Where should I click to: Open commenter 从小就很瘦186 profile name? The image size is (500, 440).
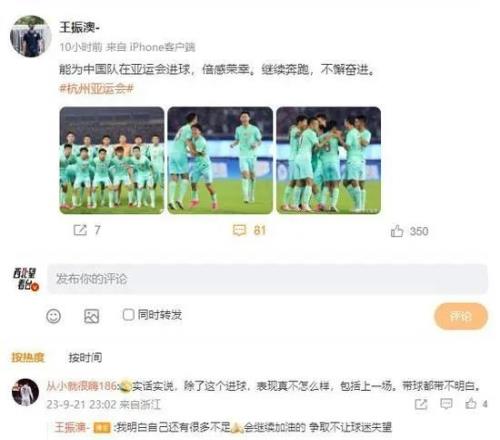click(x=82, y=386)
